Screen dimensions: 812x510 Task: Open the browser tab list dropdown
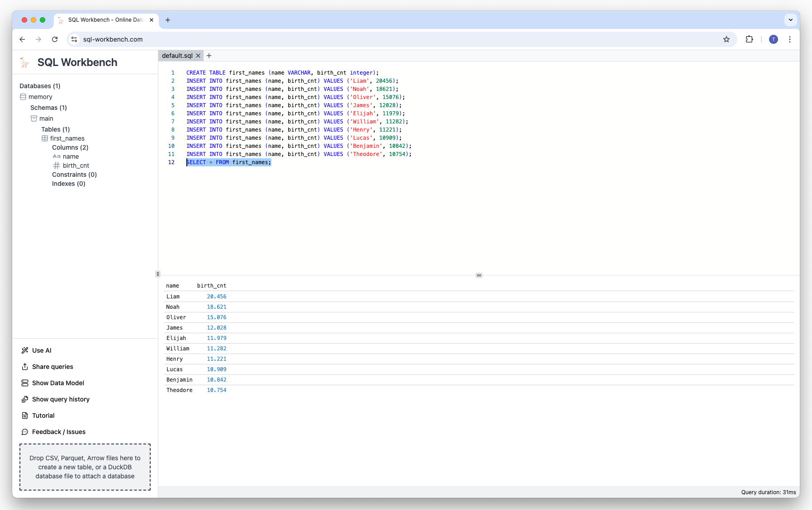pos(790,20)
